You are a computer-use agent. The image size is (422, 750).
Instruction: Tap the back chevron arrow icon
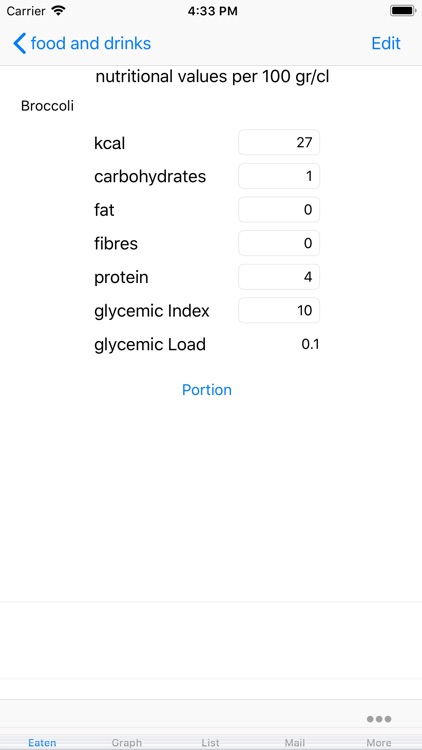(19, 44)
